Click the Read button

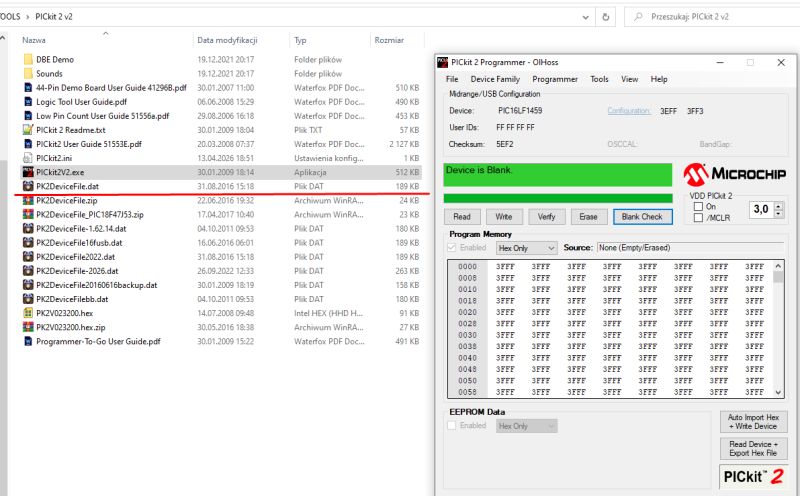(x=462, y=217)
